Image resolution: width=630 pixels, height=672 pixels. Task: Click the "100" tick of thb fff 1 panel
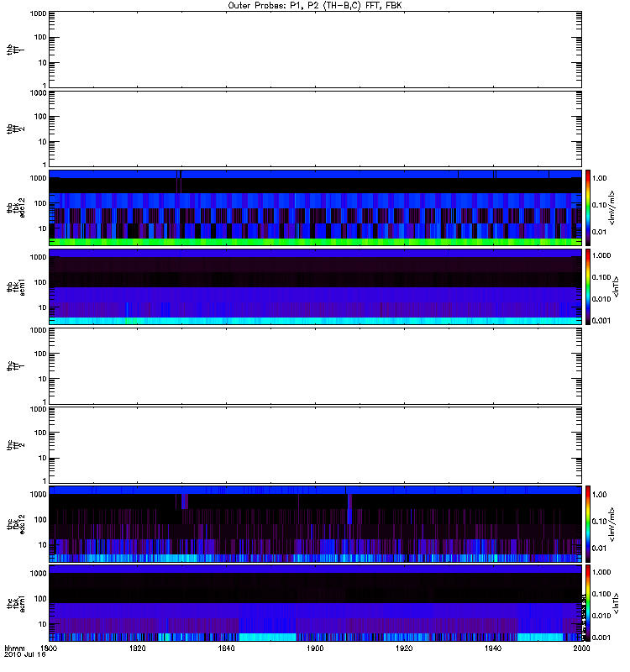40,37
